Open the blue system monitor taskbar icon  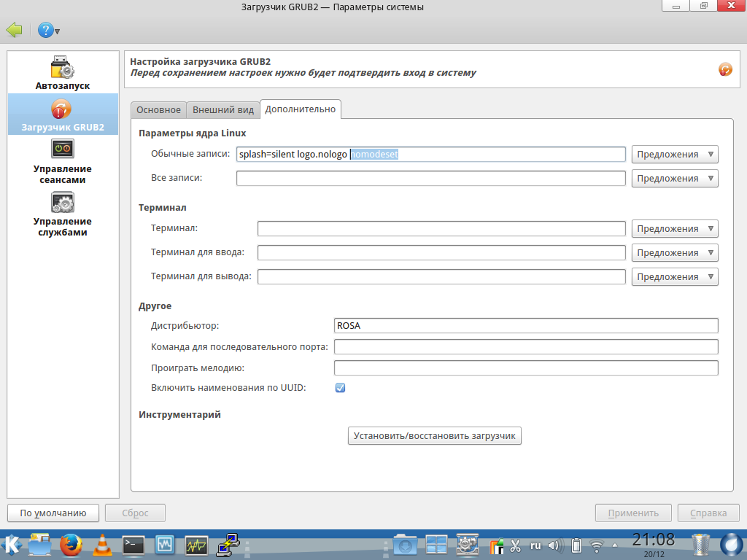coord(165,545)
